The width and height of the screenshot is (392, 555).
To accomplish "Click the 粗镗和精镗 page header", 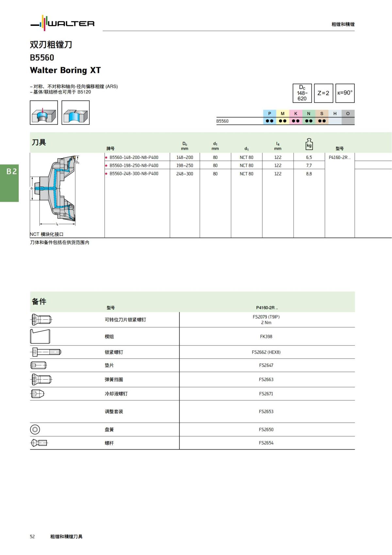I will point(343,24).
